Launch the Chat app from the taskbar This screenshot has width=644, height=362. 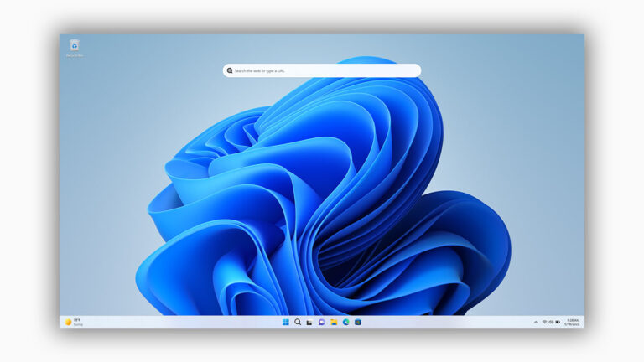(322, 322)
